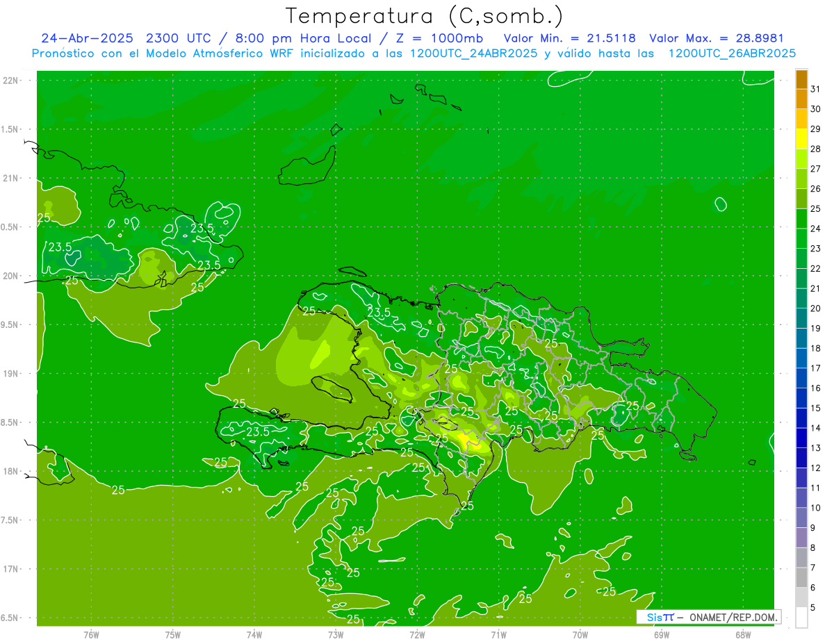Click longitude label "74W"

coord(254,634)
